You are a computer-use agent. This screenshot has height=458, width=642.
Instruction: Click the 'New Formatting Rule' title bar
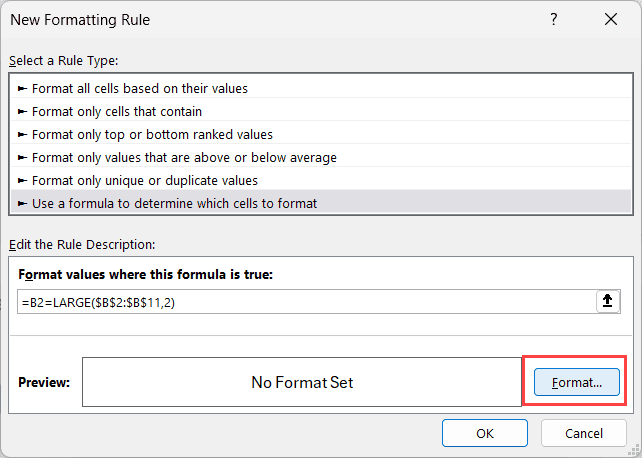(x=250, y=20)
